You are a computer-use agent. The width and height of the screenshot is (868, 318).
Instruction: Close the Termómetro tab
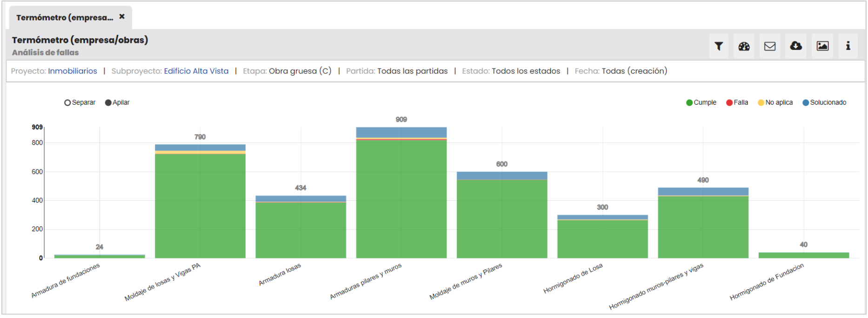click(x=122, y=17)
